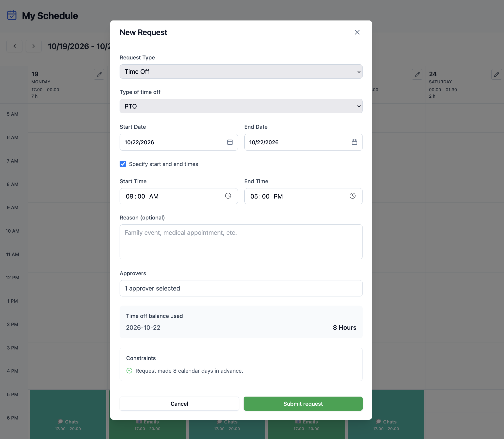
Task: Click the Monday 17:00 - 00:00 shift summary
Action: point(45,90)
